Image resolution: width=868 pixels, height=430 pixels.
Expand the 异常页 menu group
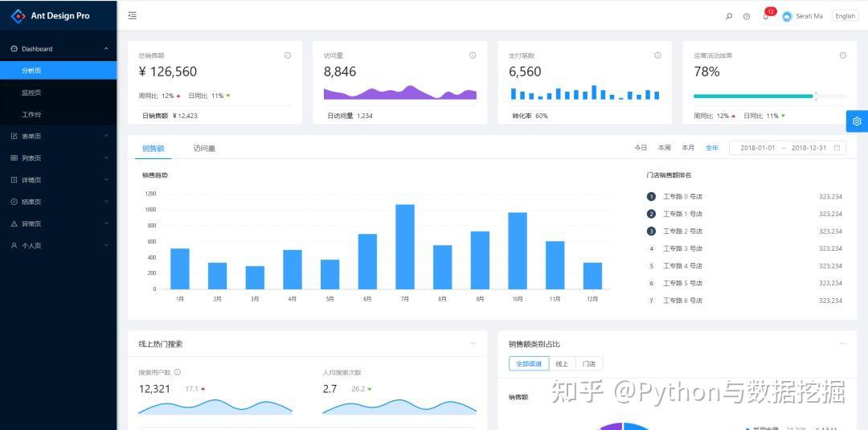coord(106,223)
